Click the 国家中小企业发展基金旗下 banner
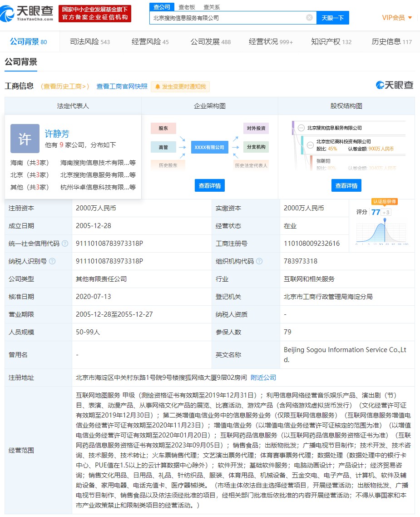The height and width of the screenshot is (517, 420). pyautogui.click(x=95, y=14)
